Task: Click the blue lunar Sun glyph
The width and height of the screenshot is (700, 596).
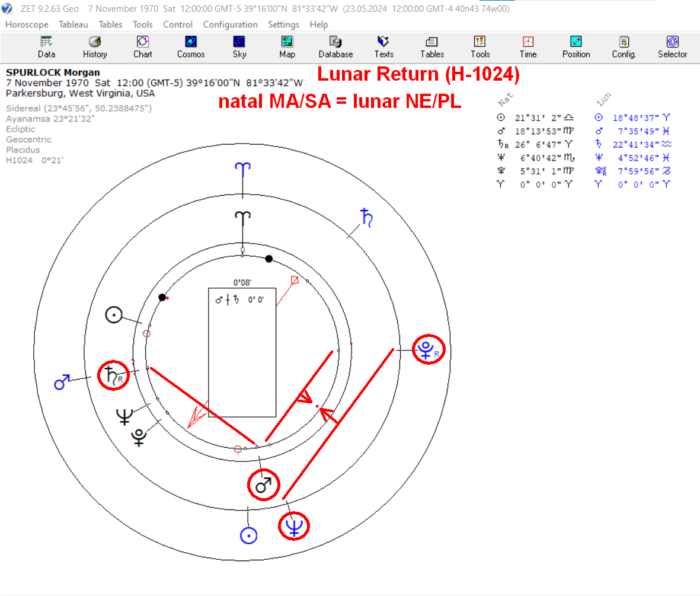Action: 248,536
